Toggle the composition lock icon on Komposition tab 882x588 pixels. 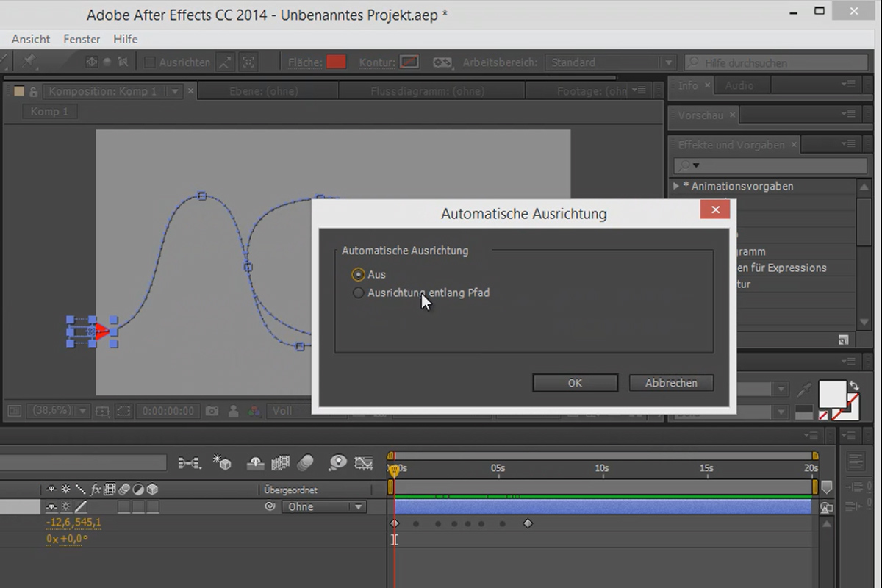34,91
